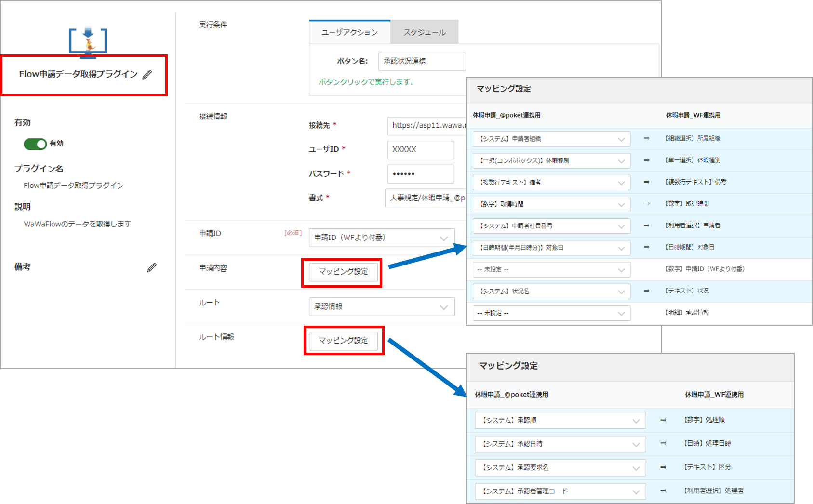
Task: Open 申請者組織 mapping dropdown
Action: click(551, 139)
